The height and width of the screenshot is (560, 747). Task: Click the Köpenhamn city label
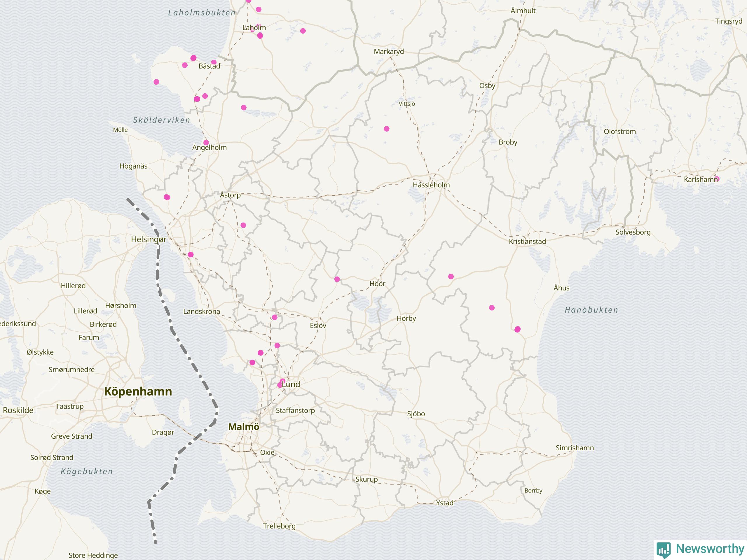[x=138, y=391]
